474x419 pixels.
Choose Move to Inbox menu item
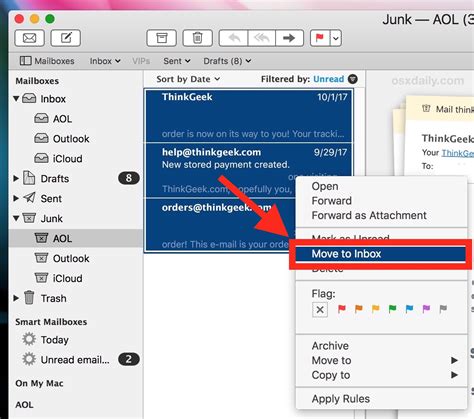pos(381,254)
